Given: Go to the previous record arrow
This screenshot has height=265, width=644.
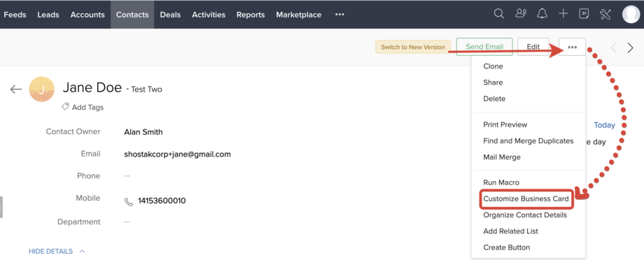Looking at the screenshot, I should coord(614,48).
